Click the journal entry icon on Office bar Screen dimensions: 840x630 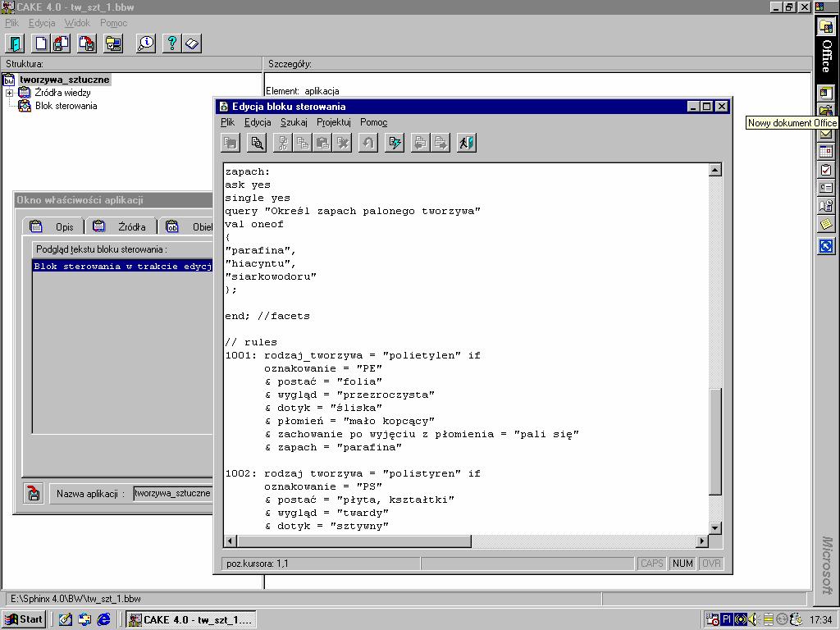825,206
